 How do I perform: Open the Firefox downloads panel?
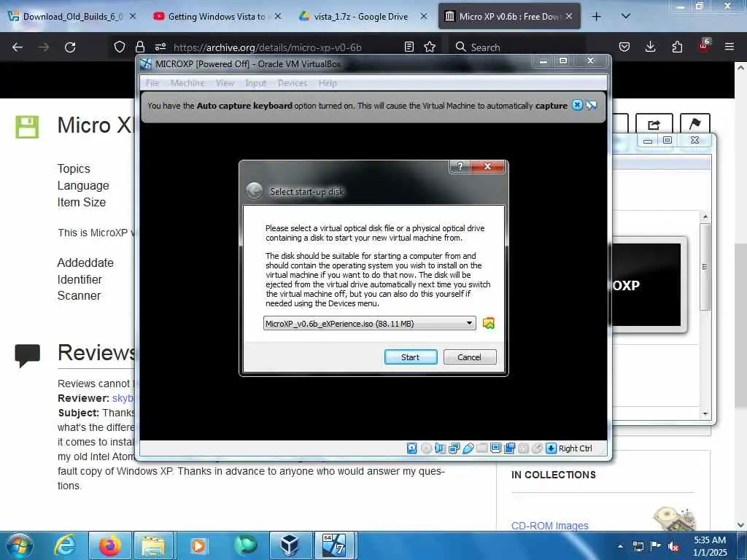point(650,47)
